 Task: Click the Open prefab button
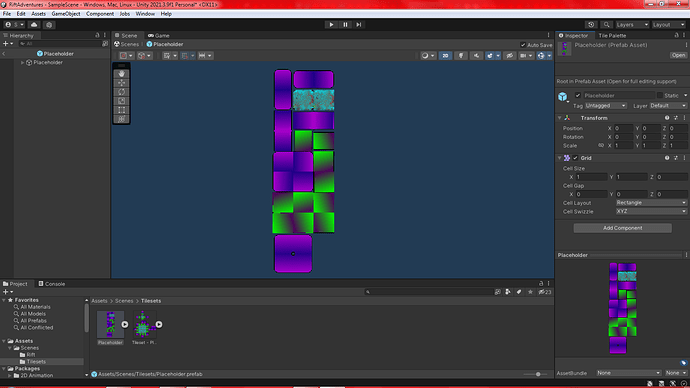[678, 55]
